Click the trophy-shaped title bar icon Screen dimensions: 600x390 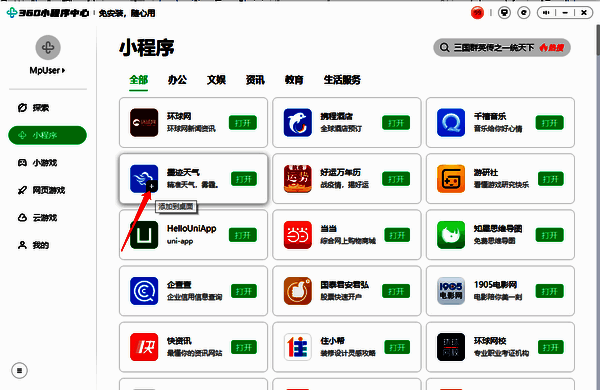coord(504,13)
